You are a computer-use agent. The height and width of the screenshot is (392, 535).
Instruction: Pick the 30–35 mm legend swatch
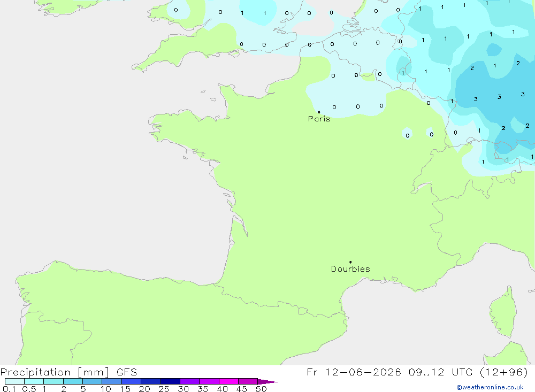click(189, 381)
